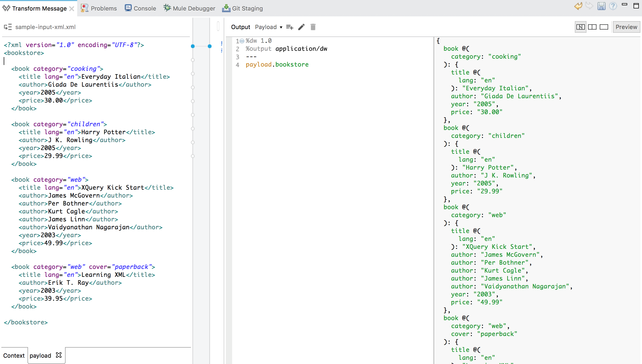The image size is (642, 364).
Task: Open the Console tab
Action: point(140,8)
